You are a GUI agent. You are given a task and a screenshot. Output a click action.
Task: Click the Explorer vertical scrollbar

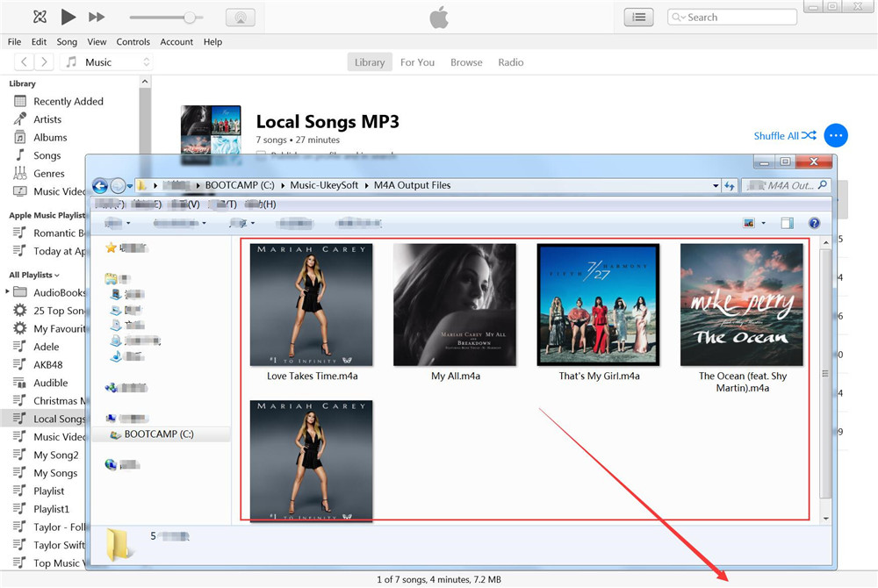point(825,374)
